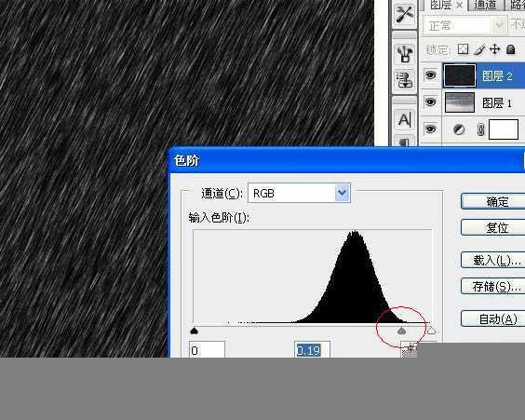Click the gray midtone slider triangle

coord(401,331)
